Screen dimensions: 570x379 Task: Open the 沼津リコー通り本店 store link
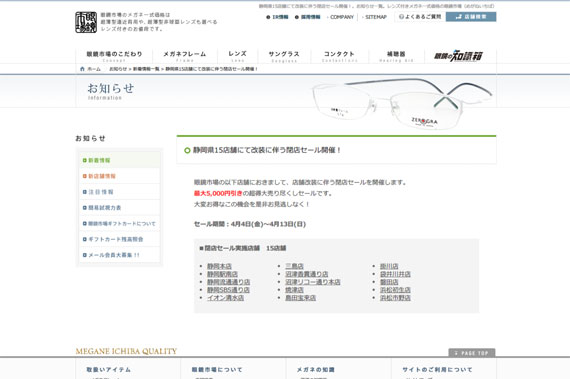pyautogui.click(x=313, y=282)
